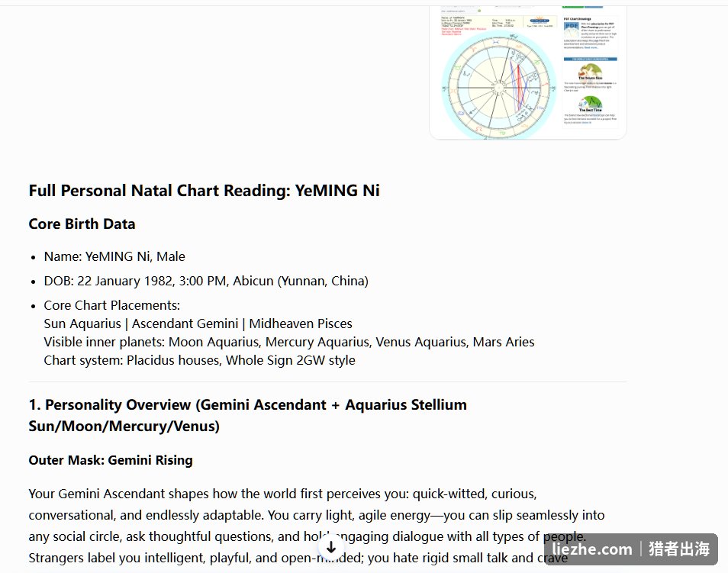Click the 'Visible inner planets' line
The height and width of the screenshot is (573, 728).
point(288,343)
